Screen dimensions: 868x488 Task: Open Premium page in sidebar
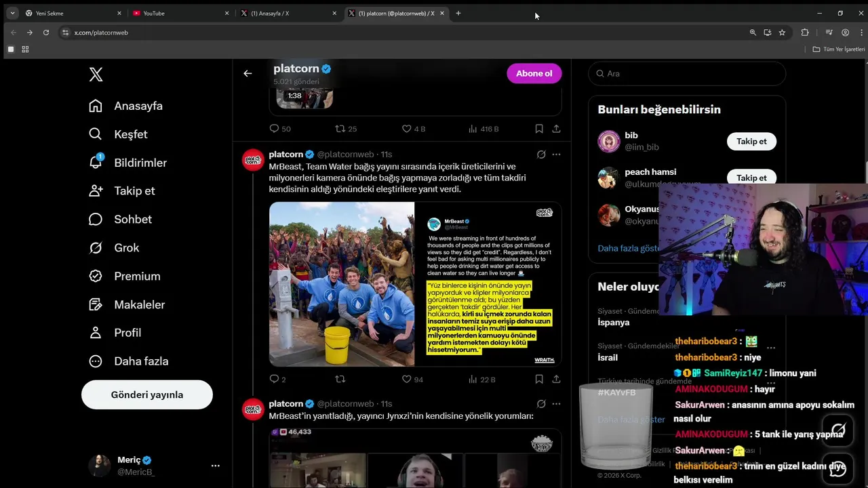pyautogui.click(x=125, y=276)
